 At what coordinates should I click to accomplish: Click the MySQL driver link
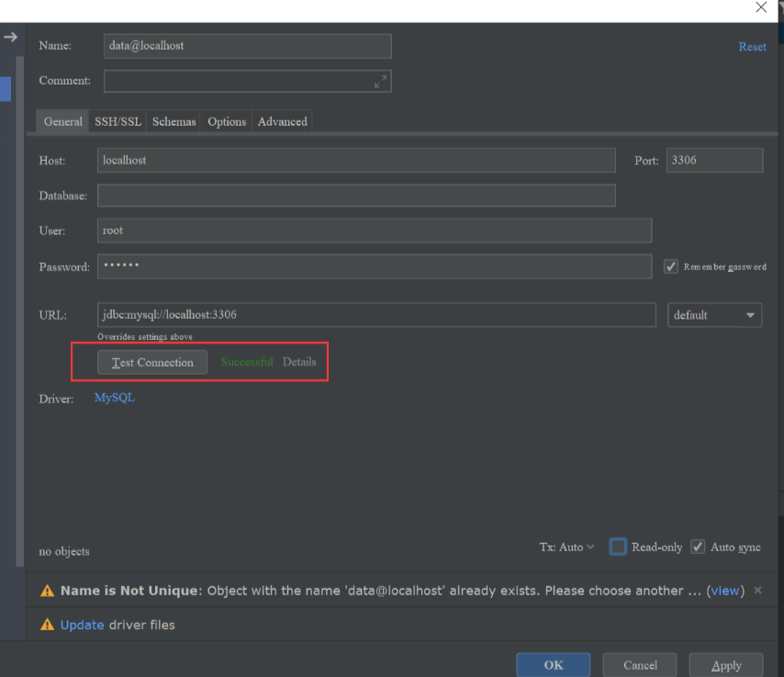tap(115, 398)
